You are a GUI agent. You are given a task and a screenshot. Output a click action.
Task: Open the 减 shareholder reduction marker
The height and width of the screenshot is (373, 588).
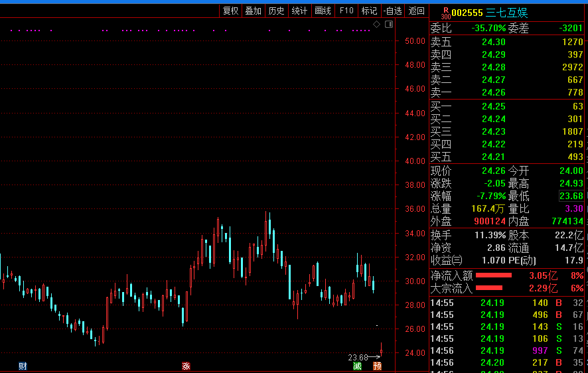358,366
